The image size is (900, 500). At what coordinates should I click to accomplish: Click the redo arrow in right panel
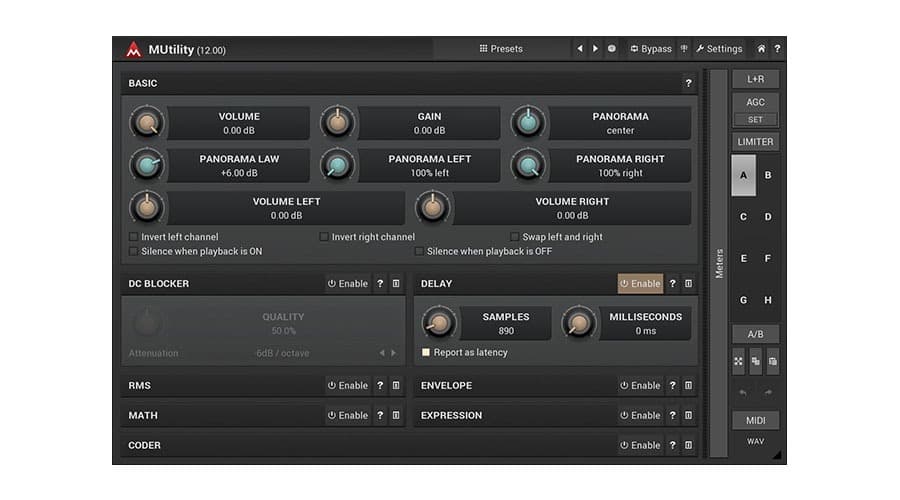click(x=768, y=393)
